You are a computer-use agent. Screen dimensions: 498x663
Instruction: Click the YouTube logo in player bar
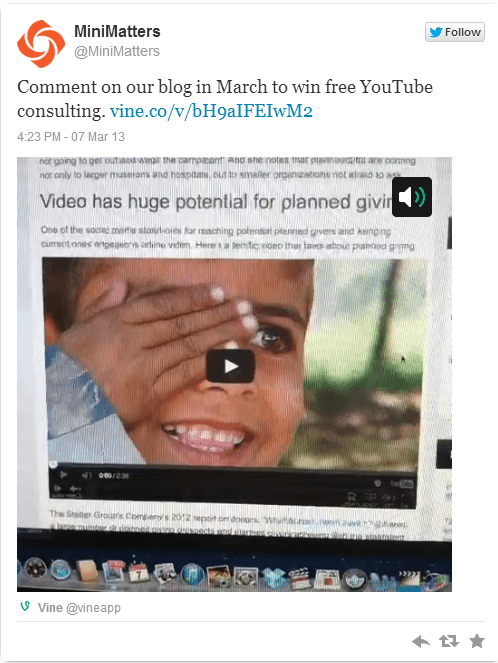pyautogui.click(x=402, y=483)
